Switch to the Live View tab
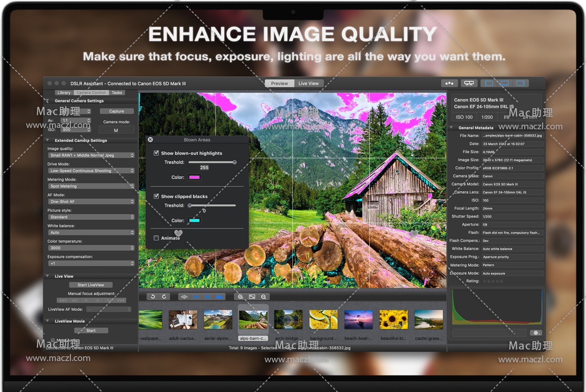The image size is (586, 392). click(309, 83)
